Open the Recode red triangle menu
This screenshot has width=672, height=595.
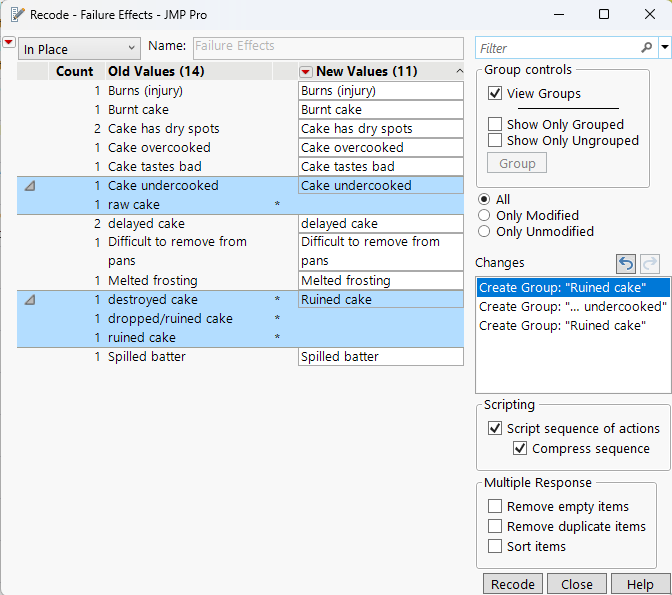click(9, 42)
